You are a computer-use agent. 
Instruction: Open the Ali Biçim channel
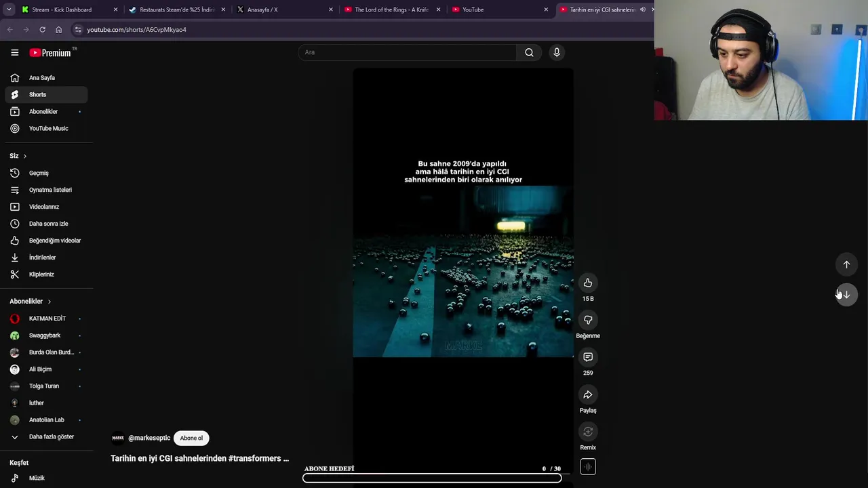coord(46,369)
